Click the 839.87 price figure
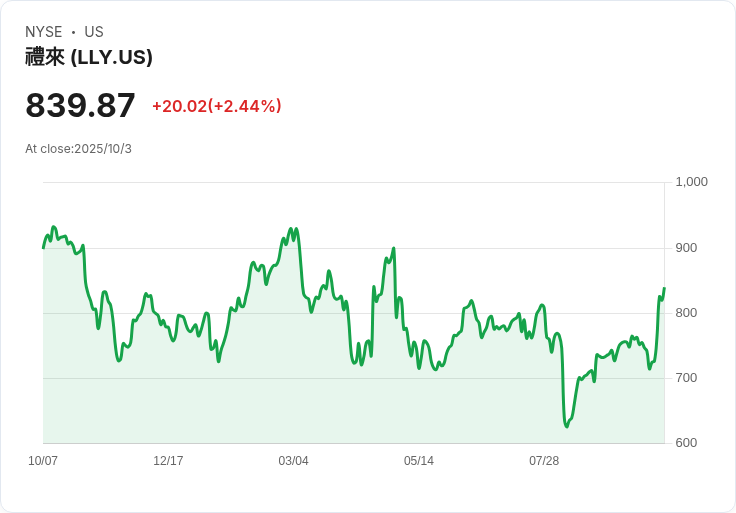 point(80,105)
